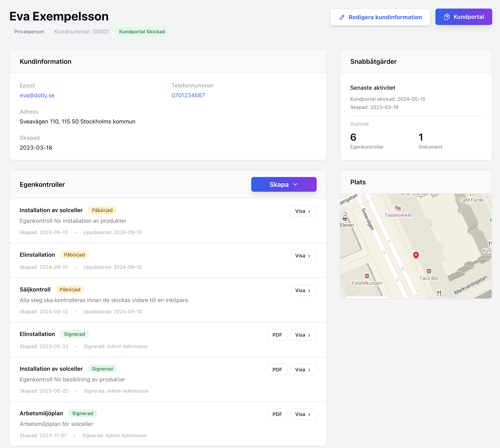
Task: Click the fork-and-knife icon near Markvardsgatan
Action: coord(439,293)
